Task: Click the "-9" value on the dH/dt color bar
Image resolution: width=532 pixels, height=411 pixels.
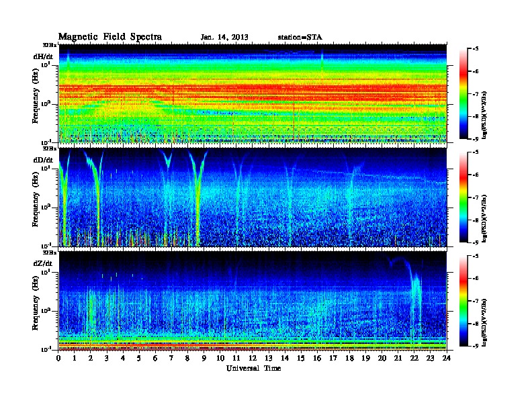Action: tap(476, 139)
